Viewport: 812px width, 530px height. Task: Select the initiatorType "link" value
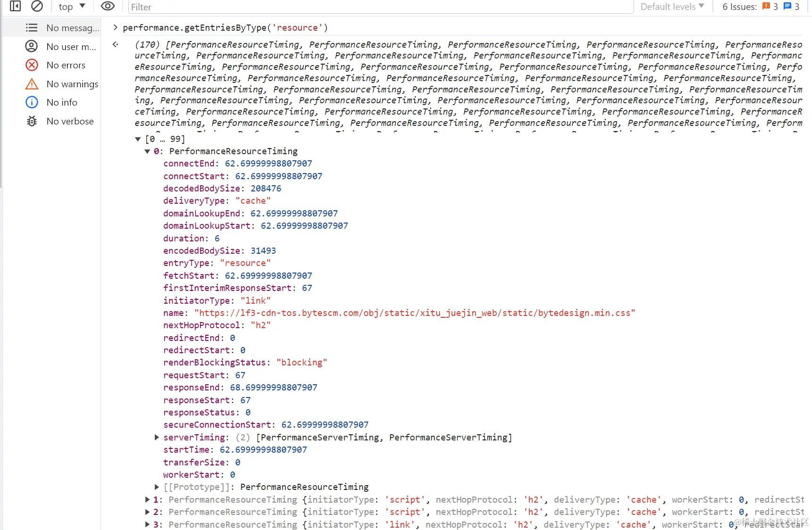tap(256, 300)
